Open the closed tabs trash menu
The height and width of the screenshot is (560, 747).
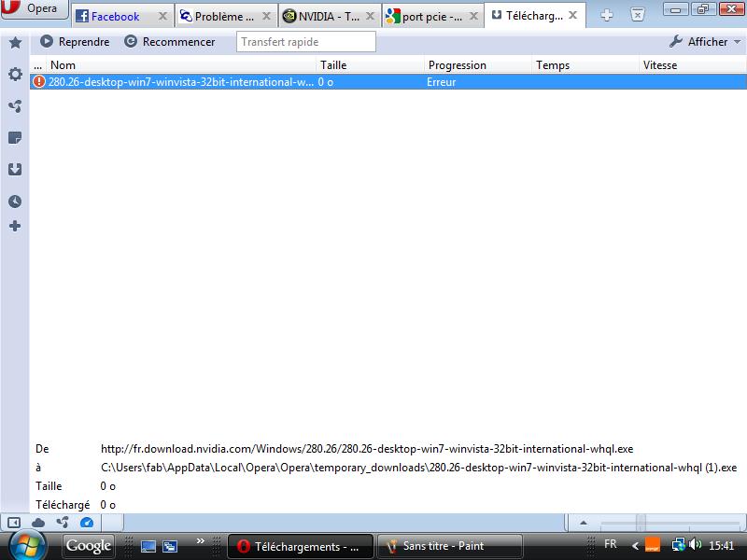(x=638, y=15)
